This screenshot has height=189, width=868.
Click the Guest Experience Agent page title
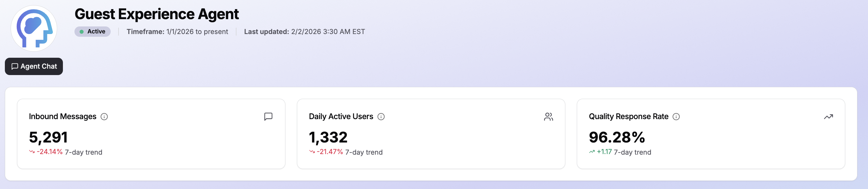[157, 14]
